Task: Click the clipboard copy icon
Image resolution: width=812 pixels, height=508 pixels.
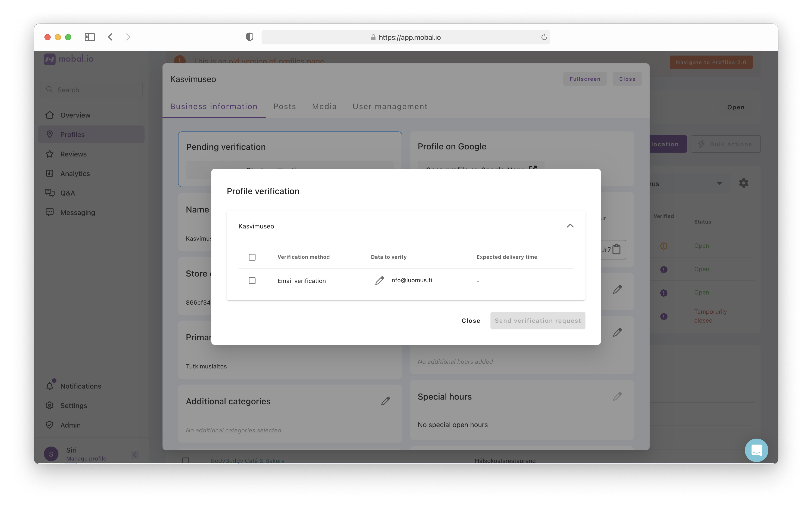Action: coord(616,249)
